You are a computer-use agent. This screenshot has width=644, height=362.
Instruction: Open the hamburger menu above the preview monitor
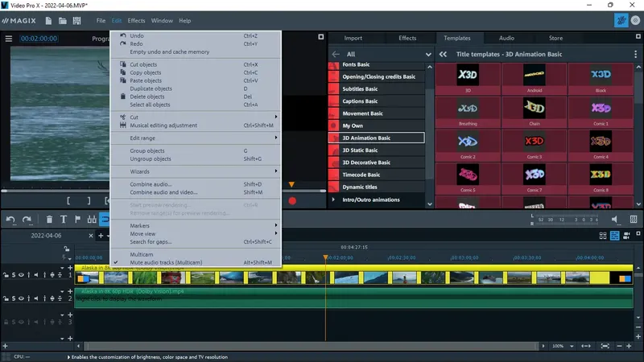tap(9, 39)
